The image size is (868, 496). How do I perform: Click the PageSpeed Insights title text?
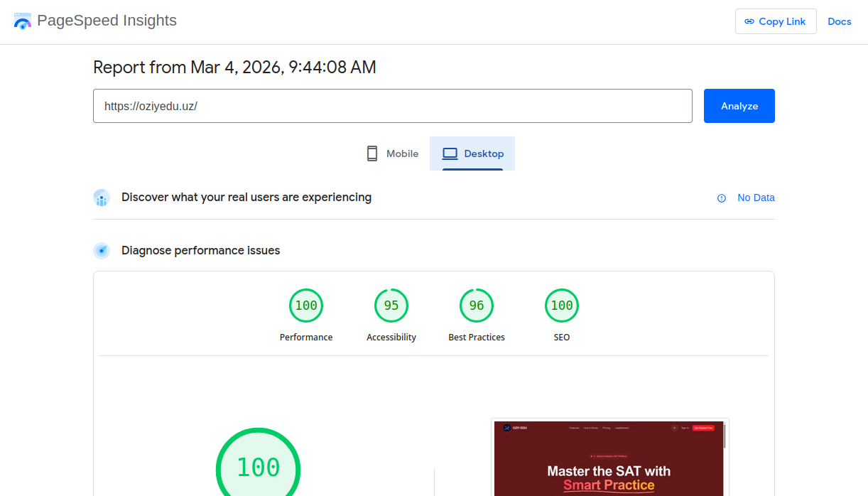point(107,21)
